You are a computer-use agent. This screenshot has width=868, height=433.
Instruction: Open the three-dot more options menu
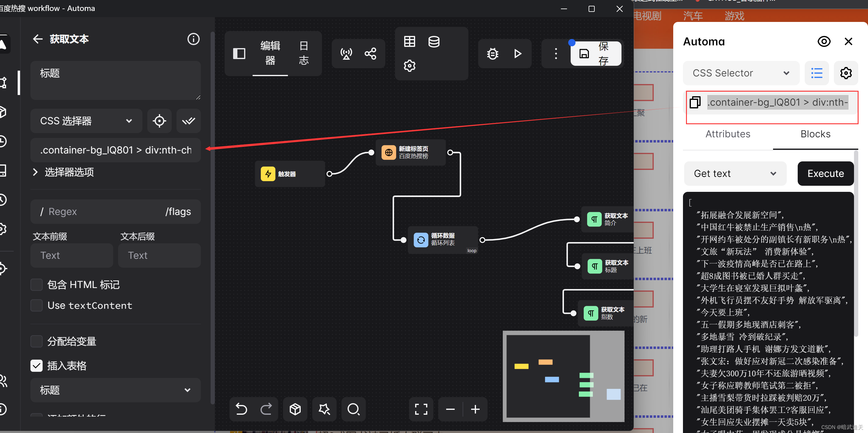[x=556, y=53]
